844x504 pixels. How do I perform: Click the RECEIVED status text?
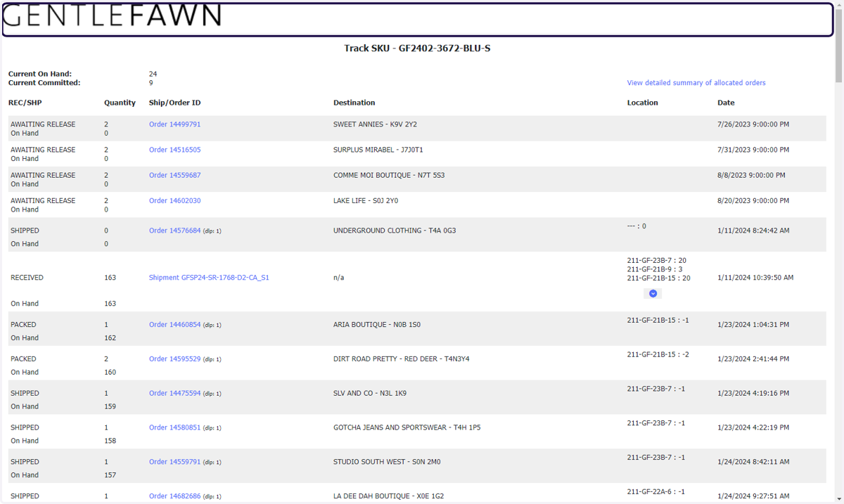[27, 278]
